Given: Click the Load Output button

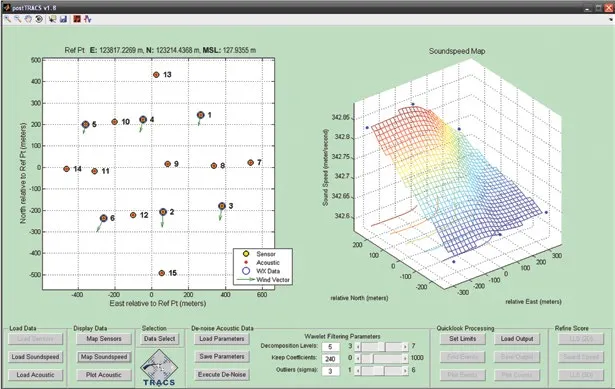Looking at the screenshot, I should (517, 339).
